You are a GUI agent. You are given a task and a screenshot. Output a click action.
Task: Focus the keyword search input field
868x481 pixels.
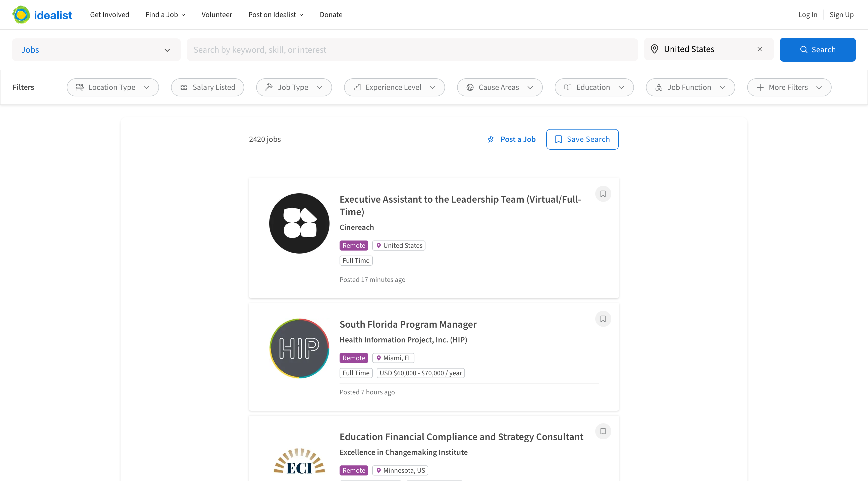coord(412,49)
